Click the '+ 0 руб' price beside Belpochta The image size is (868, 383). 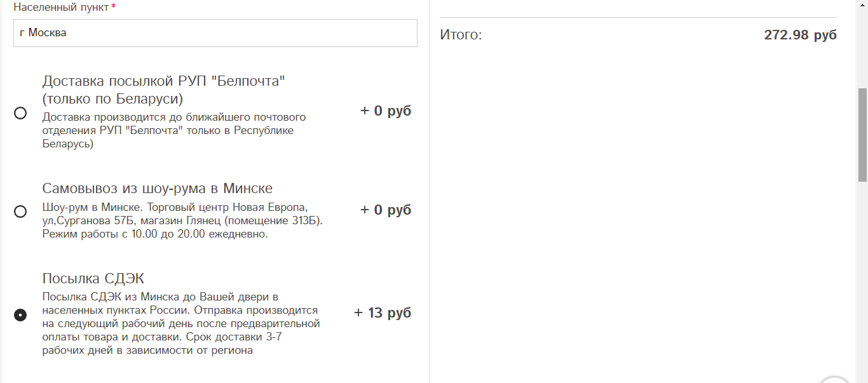click(386, 111)
